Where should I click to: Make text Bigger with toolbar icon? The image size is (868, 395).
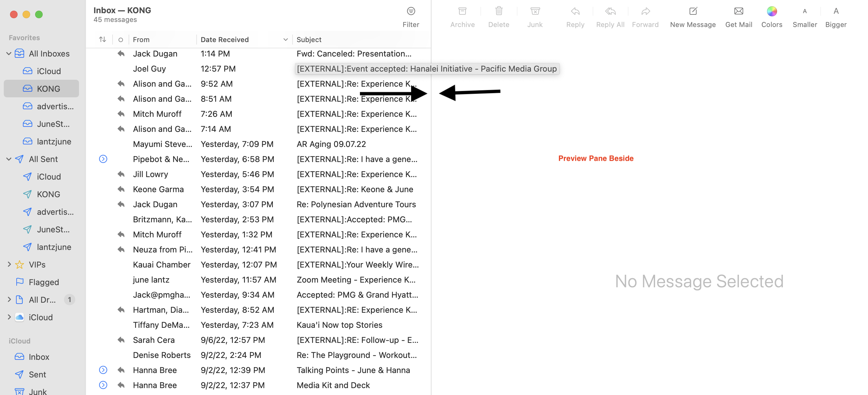(836, 12)
